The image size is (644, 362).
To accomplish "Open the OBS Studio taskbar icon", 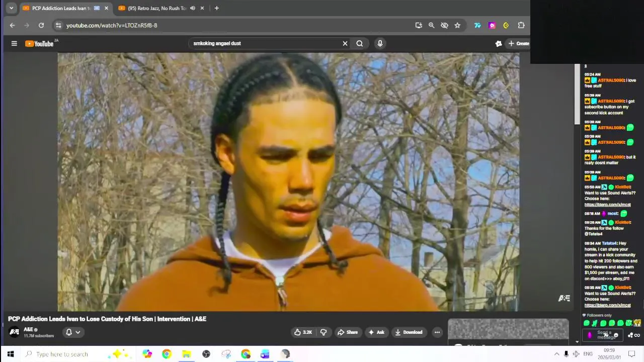I will click(206, 354).
